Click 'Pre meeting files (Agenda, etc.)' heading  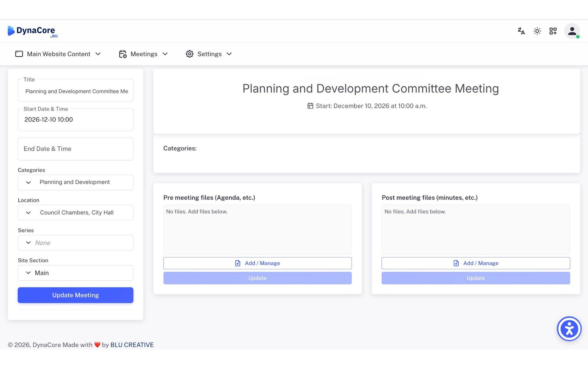(209, 198)
